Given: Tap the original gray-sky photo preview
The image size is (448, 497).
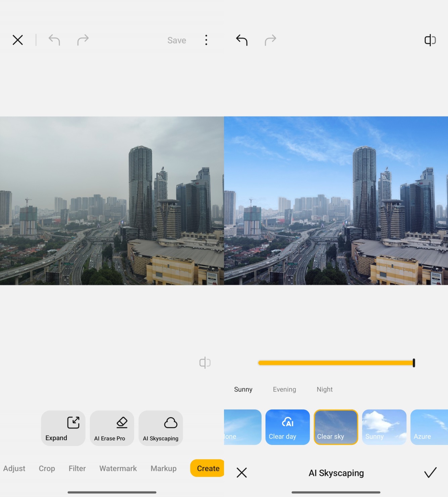Looking at the screenshot, I should point(112,201).
